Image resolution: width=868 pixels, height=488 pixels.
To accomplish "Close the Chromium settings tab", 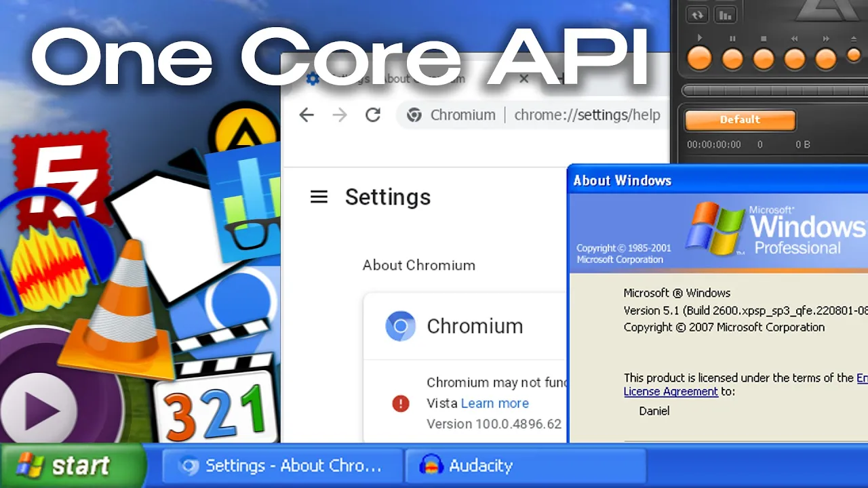I will [x=524, y=79].
